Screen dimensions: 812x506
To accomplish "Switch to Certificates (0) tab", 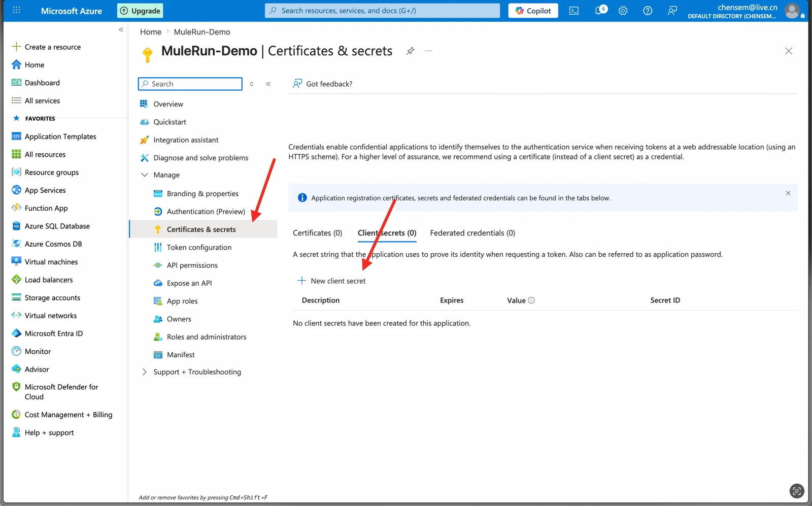I will pos(318,233).
